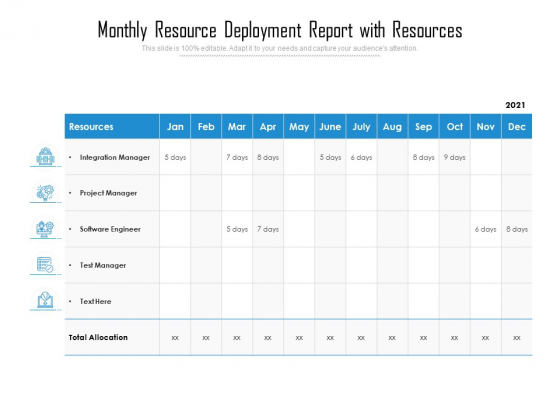
Task: Select the June column header
Action: (x=330, y=126)
